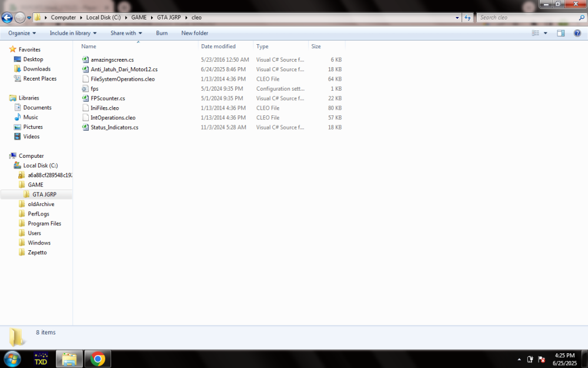The width and height of the screenshot is (588, 368).
Task: Click the IntOperations.cleo file name
Action: (x=113, y=118)
